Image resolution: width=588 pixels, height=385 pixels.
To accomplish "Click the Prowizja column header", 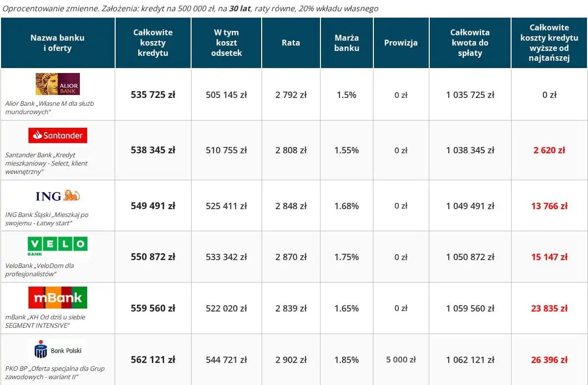I will pyautogui.click(x=401, y=43).
